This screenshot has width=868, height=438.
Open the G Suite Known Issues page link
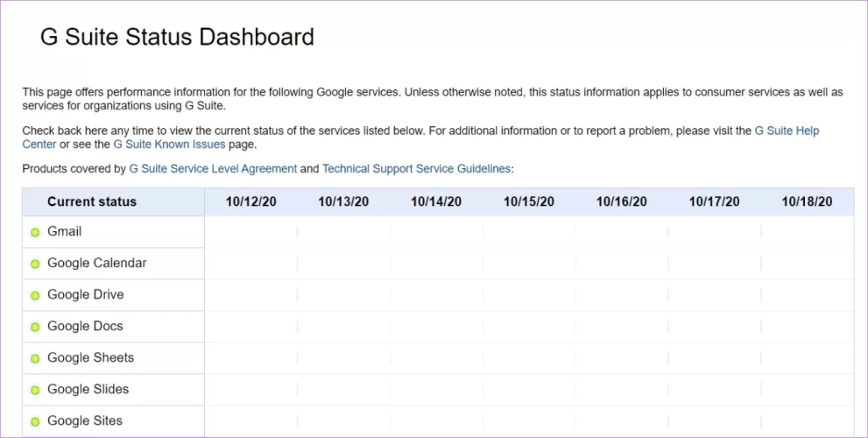pyautogui.click(x=169, y=145)
